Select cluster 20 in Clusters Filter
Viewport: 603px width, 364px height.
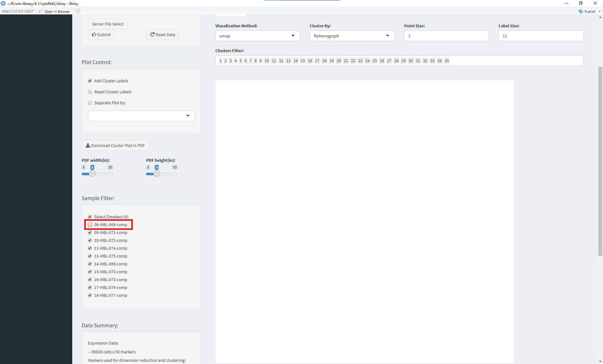point(339,61)
